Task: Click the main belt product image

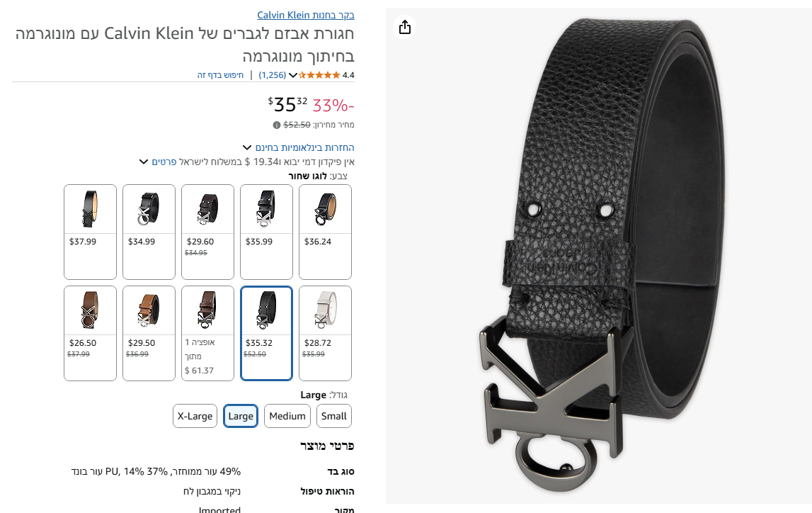Action: point(599,256)
